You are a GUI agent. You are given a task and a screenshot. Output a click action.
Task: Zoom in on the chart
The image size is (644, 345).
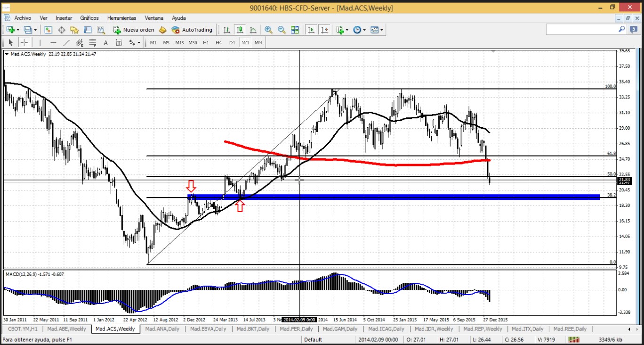[268, 30]
